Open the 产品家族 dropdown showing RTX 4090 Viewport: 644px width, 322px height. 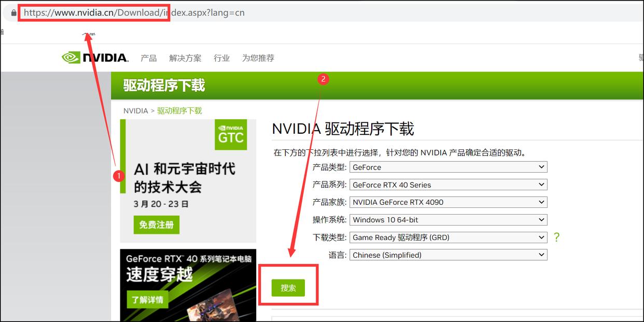pyautogui.click(x=448, y=202)
